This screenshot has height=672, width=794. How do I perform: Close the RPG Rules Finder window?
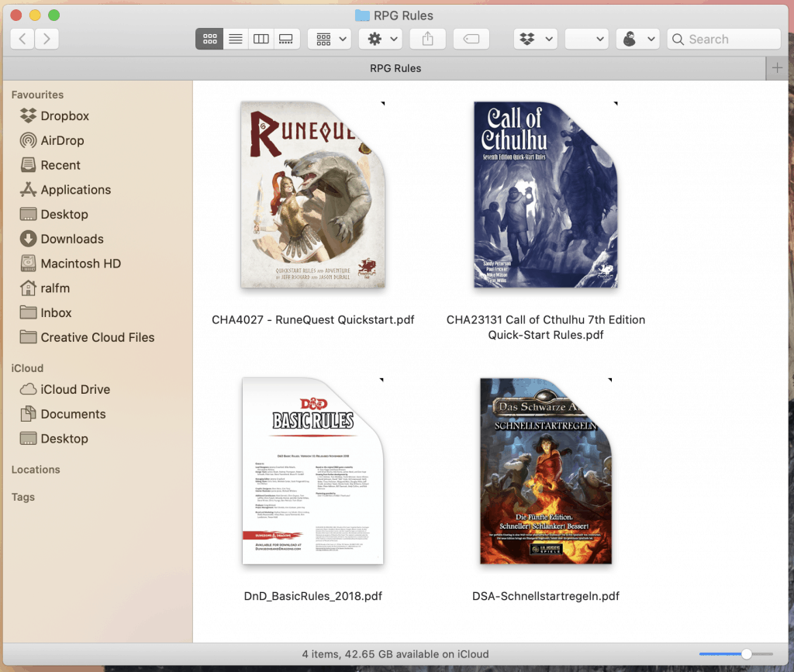[16, 16]
